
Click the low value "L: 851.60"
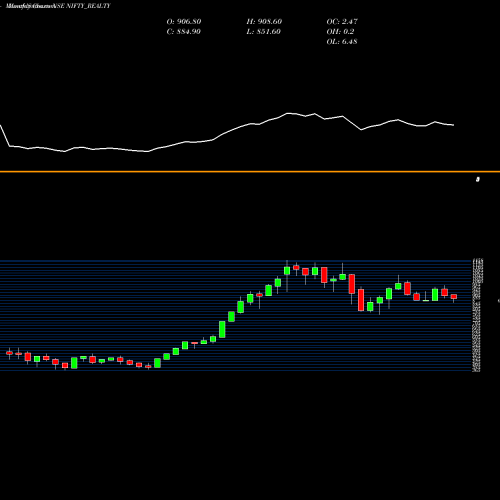(264, 32)
